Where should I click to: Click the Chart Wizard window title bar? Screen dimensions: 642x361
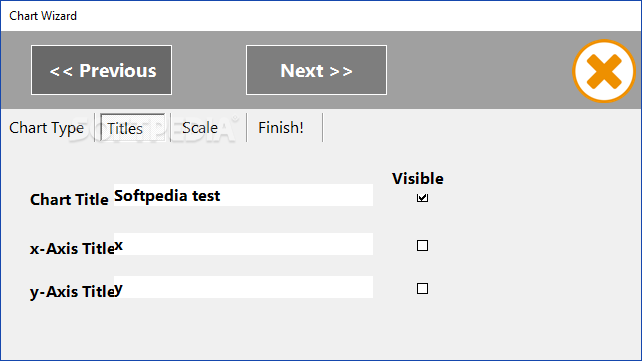pos(321,16)
